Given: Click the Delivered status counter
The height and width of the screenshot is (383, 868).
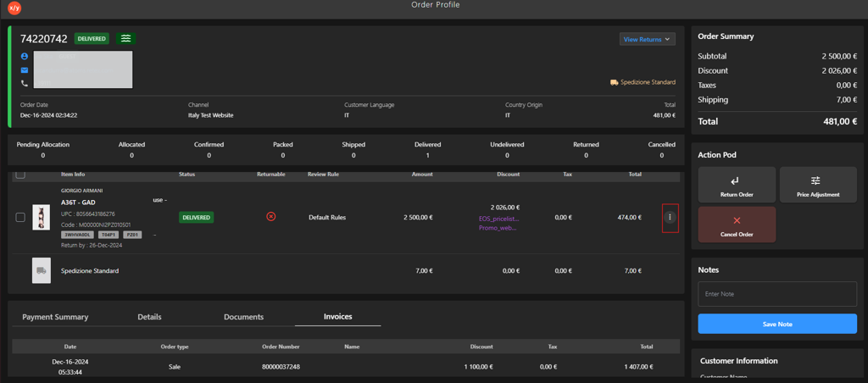Looking at the screenshot, I should coord(427,149).
